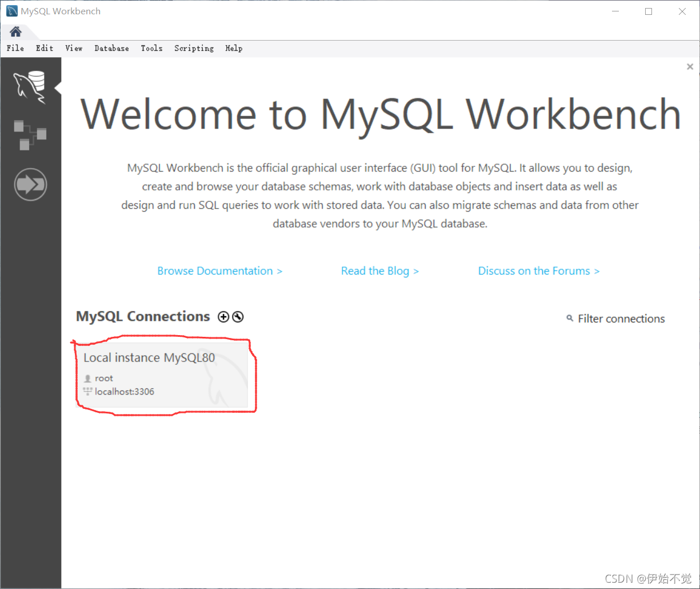This screenshot has width=700, height=589.
Task: Click Discuss on the Forums link
Action: pos(539,271)
